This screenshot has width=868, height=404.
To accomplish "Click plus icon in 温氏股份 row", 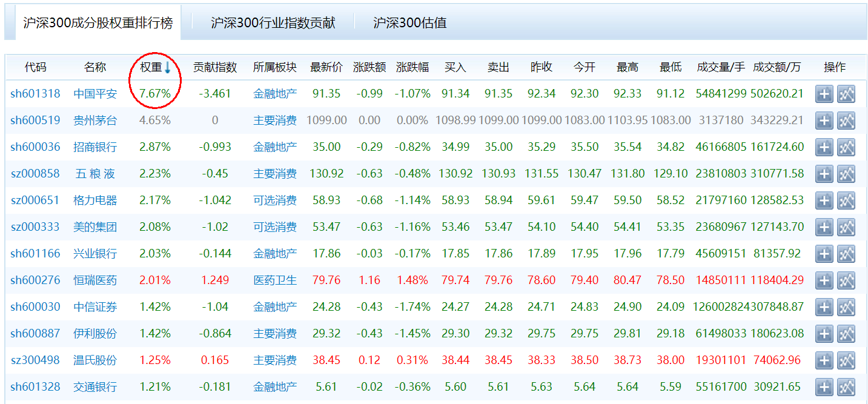I will (x=824, y=360).
